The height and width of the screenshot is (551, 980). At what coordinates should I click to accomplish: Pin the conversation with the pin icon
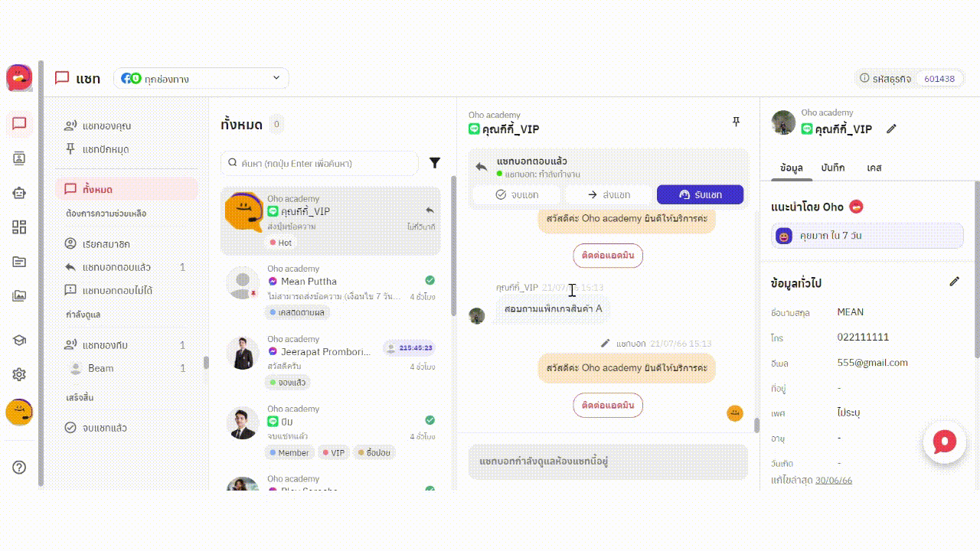[737, 122]
